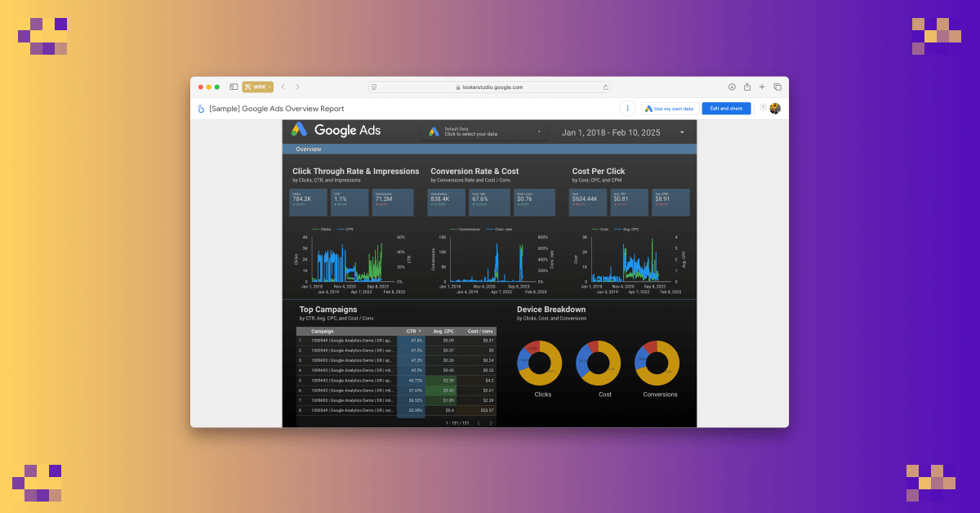Click the Device Breakdown heading
This screenshot has width=980, height=513.
(551, 310)
